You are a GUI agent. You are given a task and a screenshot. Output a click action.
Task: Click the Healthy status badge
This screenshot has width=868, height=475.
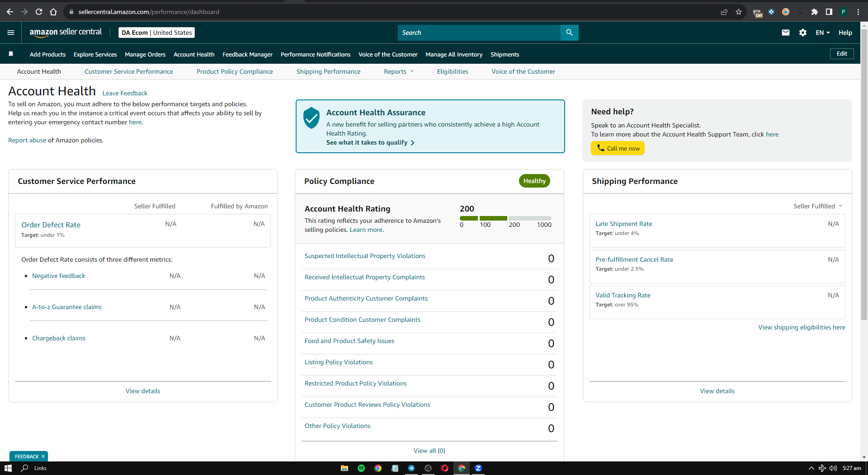click(534, 181)
